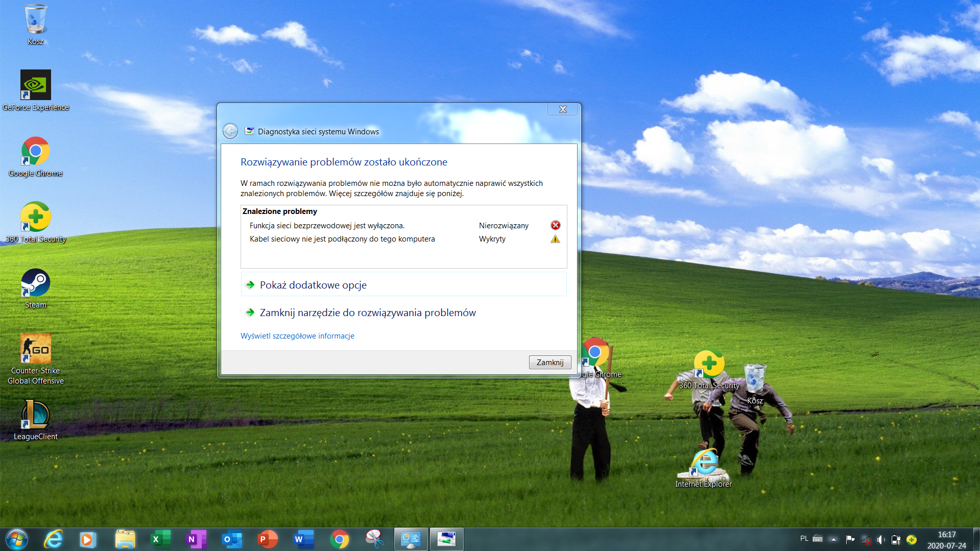Choose Zamknij narzędzie do rozwiązywania problemów
The width and height of the screenshot is (980, 551).
[403, 312]
